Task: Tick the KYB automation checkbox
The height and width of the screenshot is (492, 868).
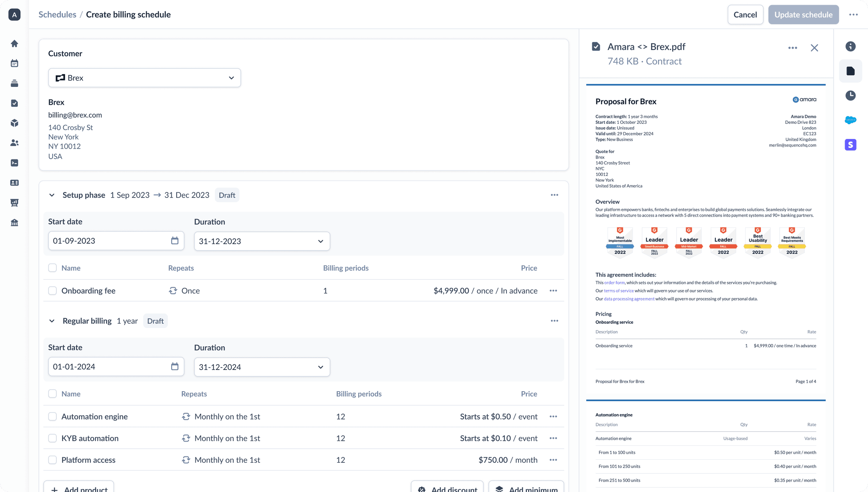Action: [53, 438]
